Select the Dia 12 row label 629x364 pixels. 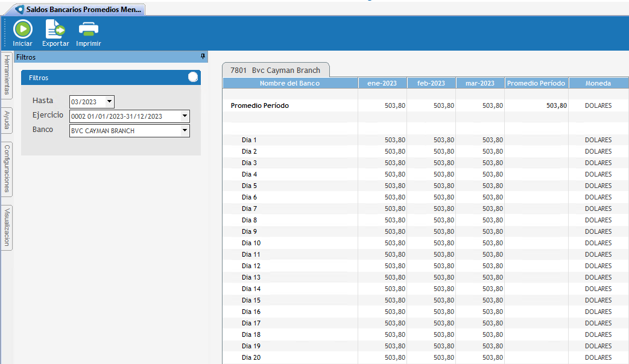pos(251,266)
